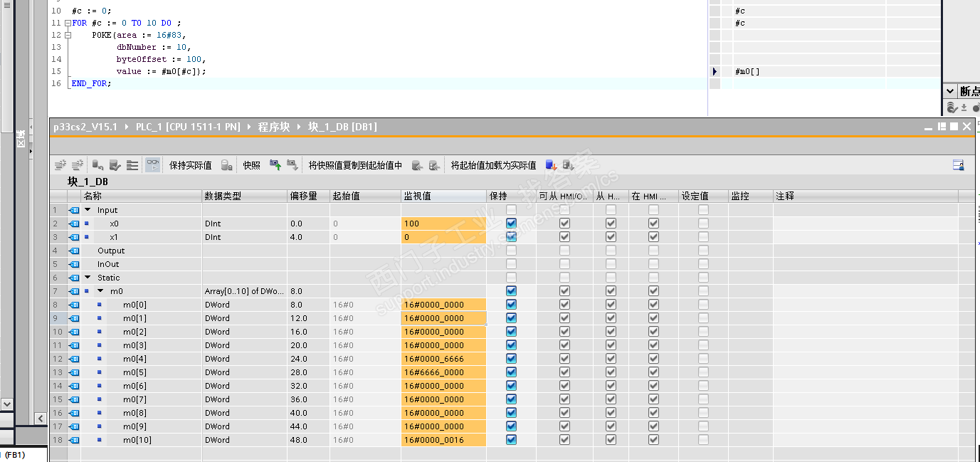Click the add row toolbar icon
Image resolution: width=980 pixels, height=462 pixels.
78,165
